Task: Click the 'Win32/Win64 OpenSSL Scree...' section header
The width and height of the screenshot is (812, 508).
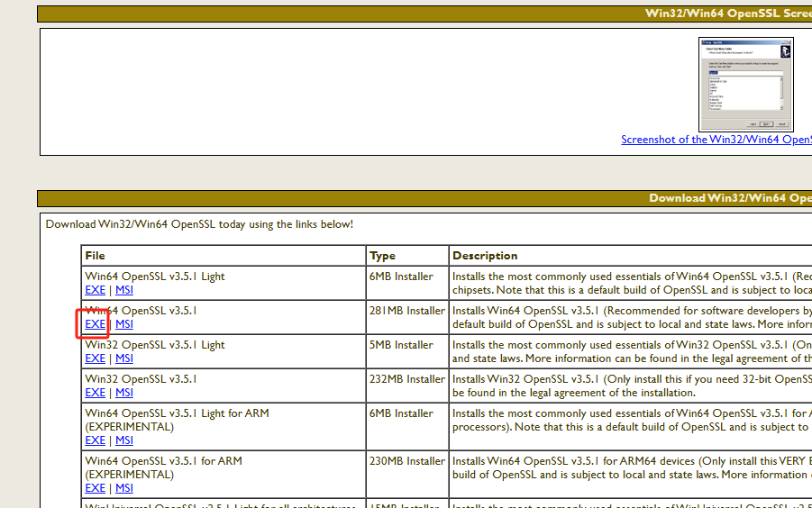Action: coord(728,14)
